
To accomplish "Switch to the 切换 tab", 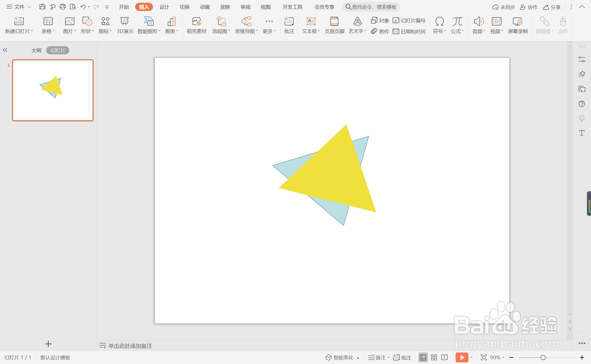I will point(185,7).
